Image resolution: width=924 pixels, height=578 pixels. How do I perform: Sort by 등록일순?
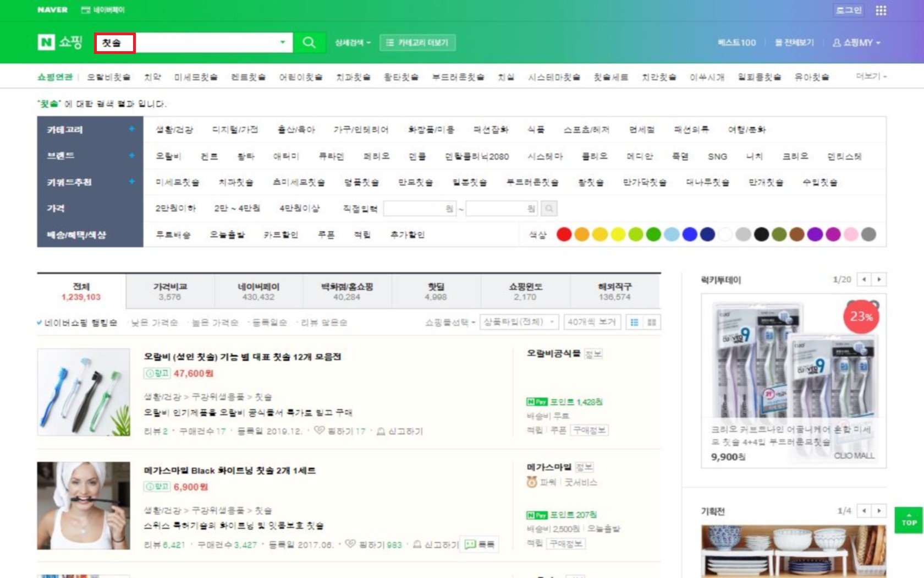point(268,323)
